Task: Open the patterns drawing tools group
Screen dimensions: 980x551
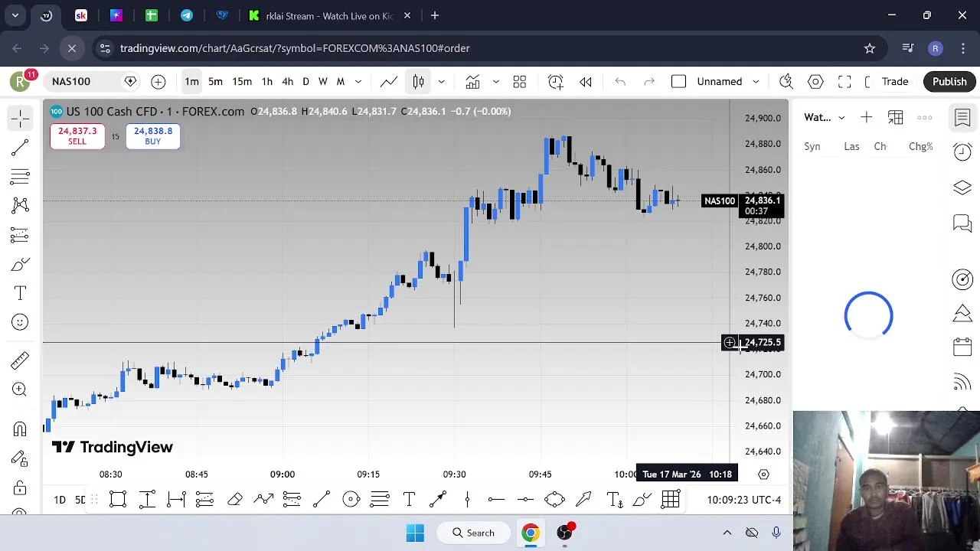Action: [x=21, y=205]
